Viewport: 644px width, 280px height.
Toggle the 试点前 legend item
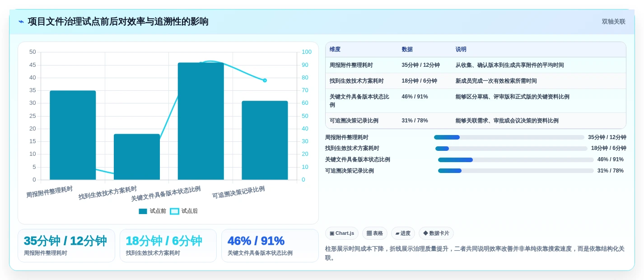click(x=152, y=211)
